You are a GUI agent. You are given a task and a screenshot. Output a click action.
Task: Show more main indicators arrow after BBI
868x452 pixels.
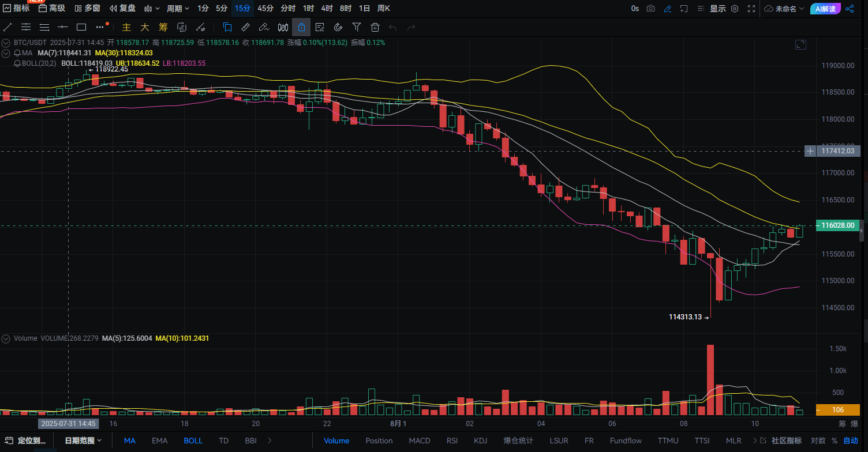click(x=270, y=440)
